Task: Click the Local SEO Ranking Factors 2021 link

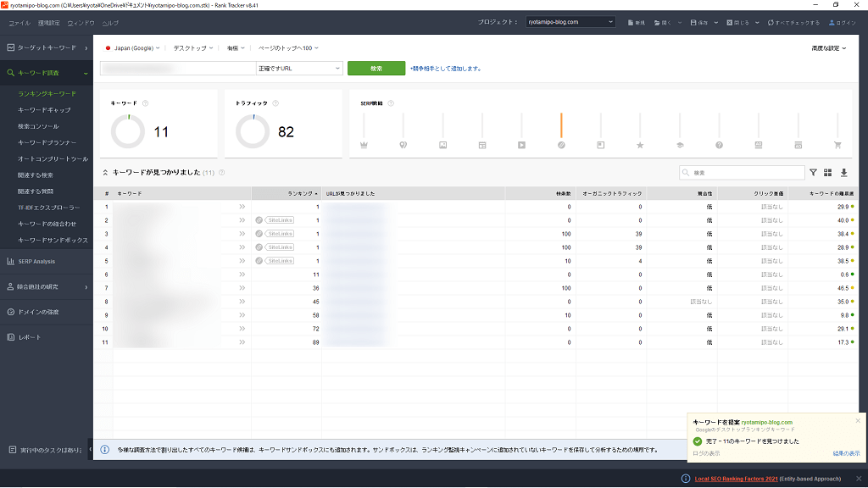Action: click(735, 479)
